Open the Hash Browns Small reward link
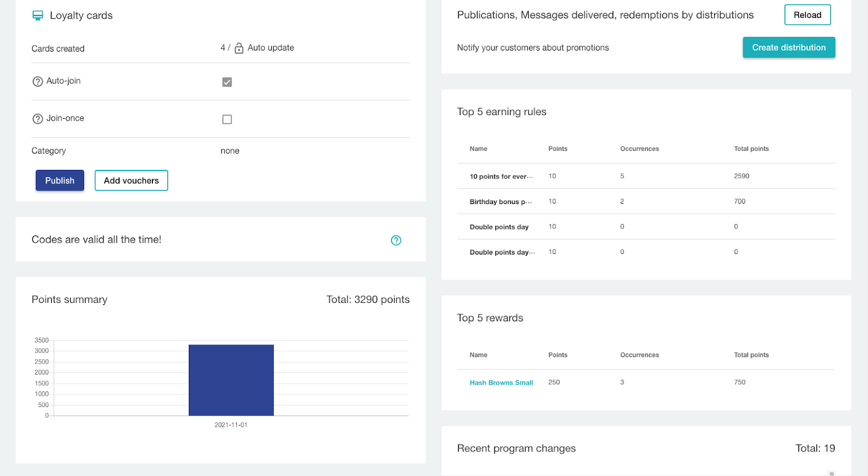This screenshot has width=868, height=476. point(501,383)
